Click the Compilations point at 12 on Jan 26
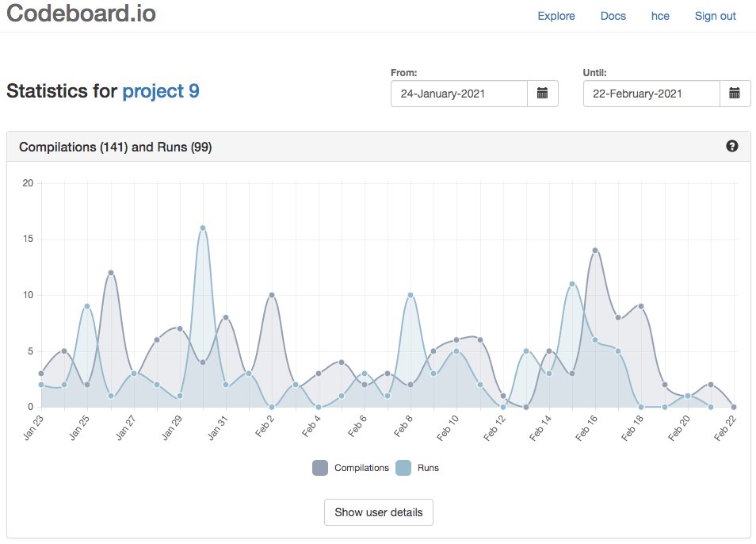This screenshot has width=756, height=544. click(111, 273)
